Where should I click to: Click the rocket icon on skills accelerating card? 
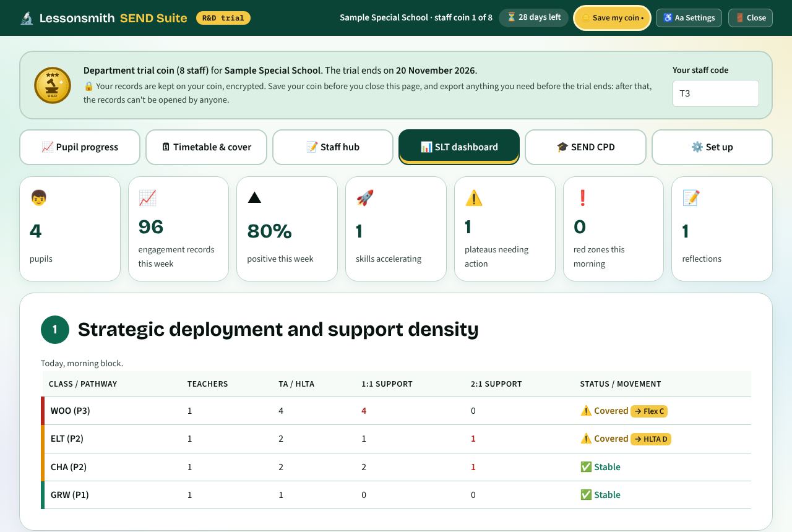coord(365,198)
